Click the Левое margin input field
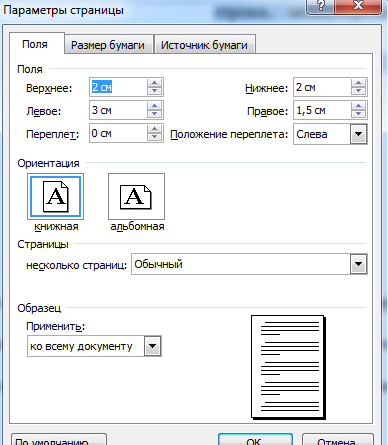This screenshot has width=388, height=445. click(118, 110)
